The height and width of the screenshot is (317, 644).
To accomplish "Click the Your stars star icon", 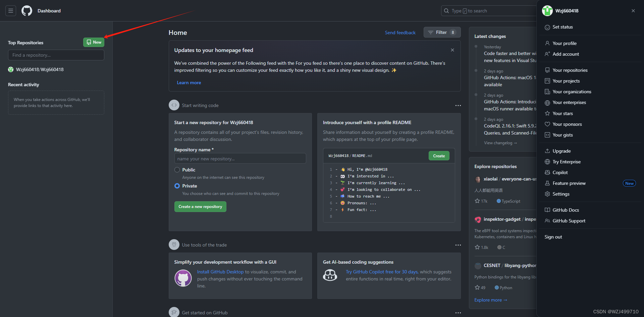I will tap(547, 113).
